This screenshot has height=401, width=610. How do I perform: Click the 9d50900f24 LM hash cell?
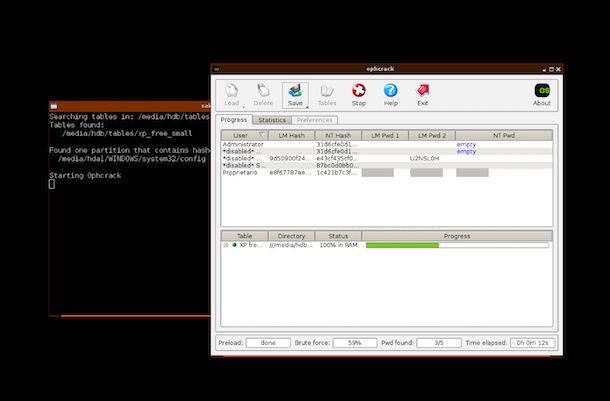pos(290,158)
